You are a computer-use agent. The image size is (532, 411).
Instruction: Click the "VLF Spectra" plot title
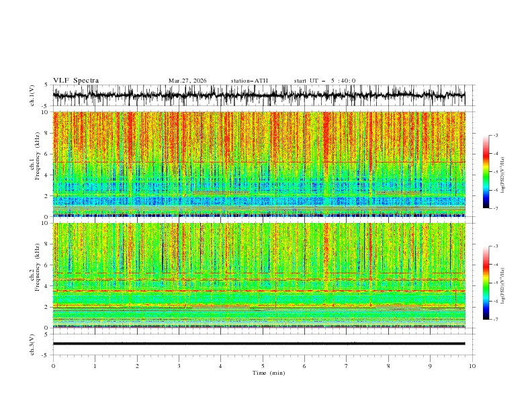pos(76,81)
